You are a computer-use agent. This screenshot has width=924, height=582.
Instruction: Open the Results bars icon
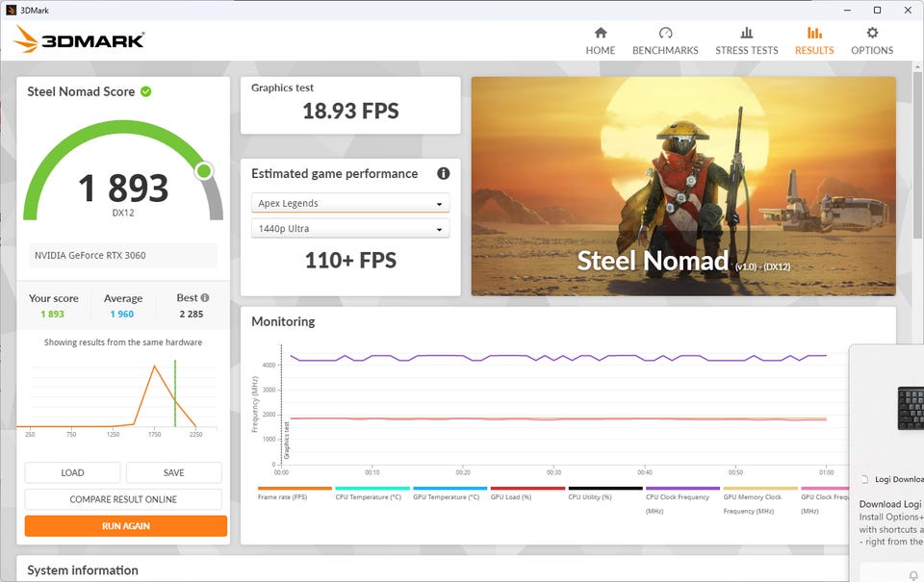tap(814, 33)
